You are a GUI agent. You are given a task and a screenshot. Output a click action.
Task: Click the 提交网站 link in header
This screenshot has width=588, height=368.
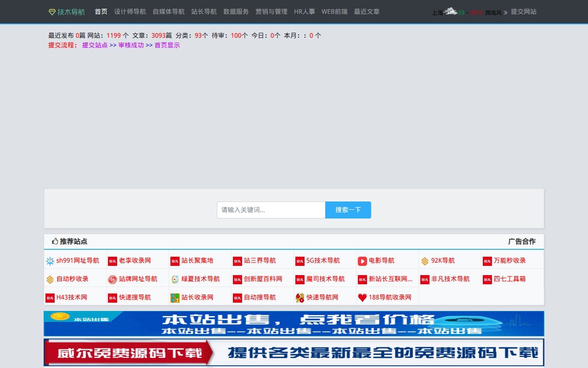(524, 11)
